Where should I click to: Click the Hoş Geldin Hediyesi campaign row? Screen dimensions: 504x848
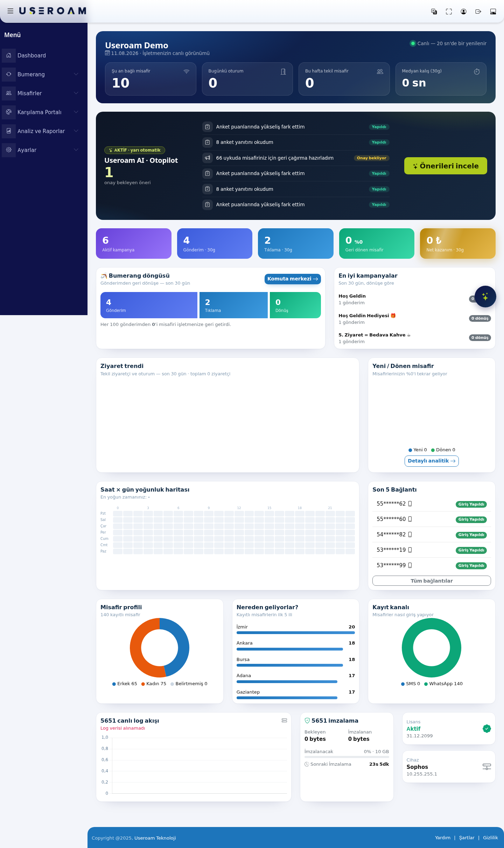[415, 319]
